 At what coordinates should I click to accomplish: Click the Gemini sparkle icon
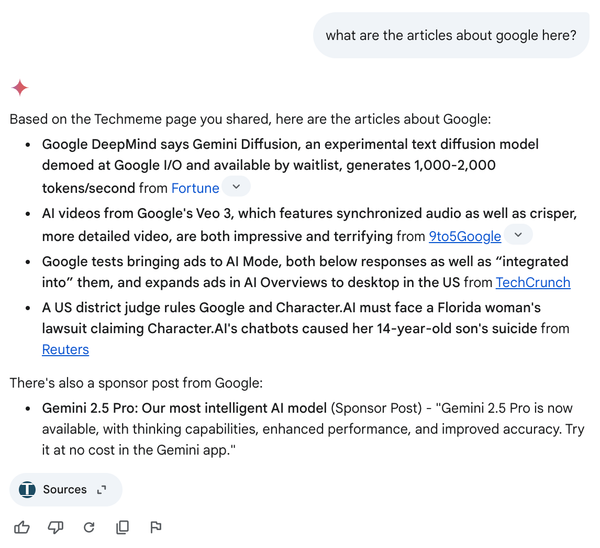(x=20, y=88)
